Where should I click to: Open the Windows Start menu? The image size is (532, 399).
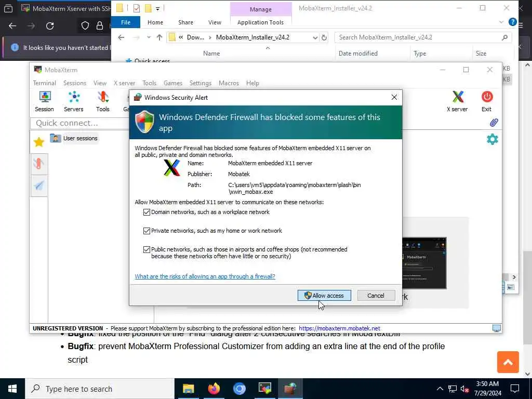pos(12,389)
